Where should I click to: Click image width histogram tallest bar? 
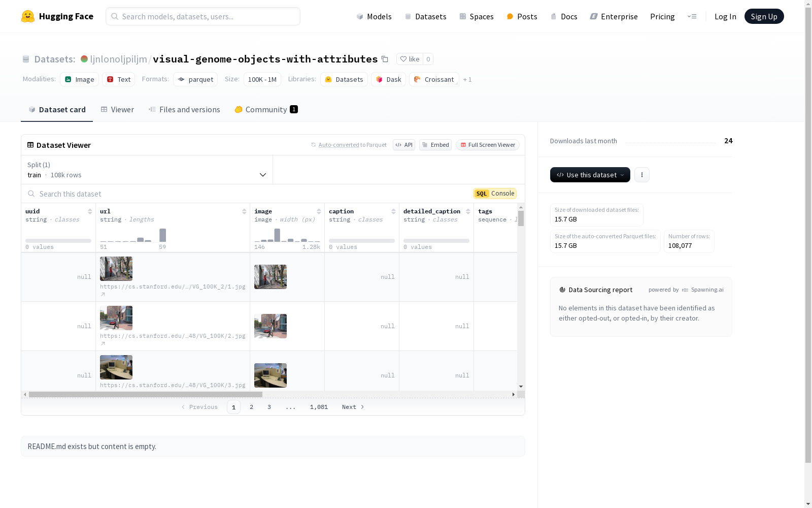(x=277, y=235)
